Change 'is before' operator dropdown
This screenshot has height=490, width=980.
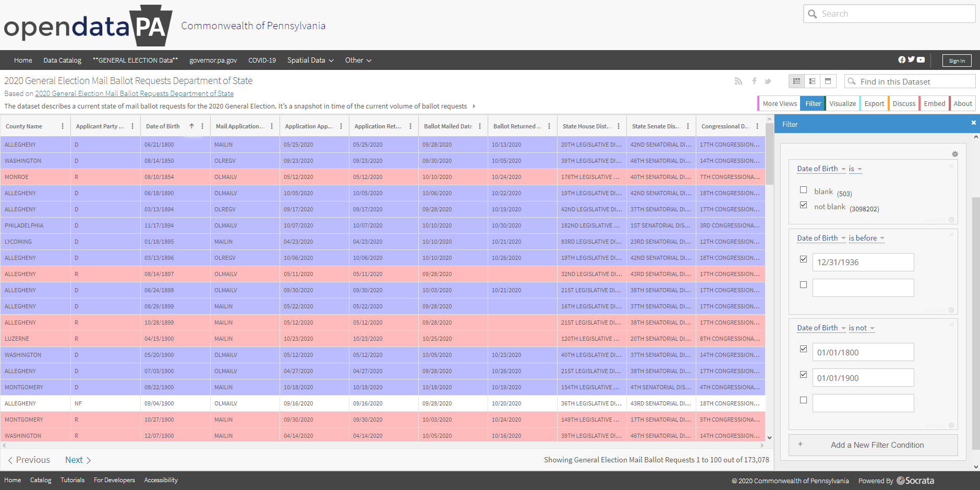(867, 238)
